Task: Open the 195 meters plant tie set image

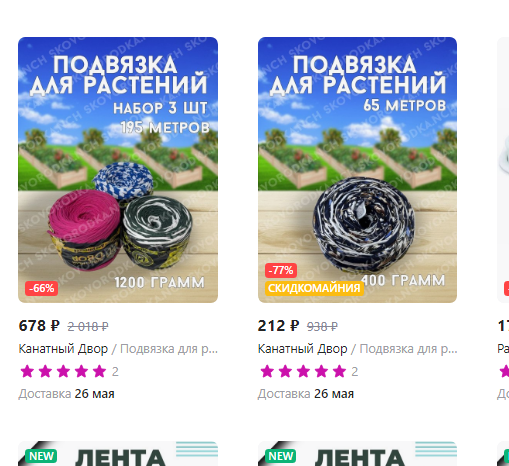Action: pos(118,170)
